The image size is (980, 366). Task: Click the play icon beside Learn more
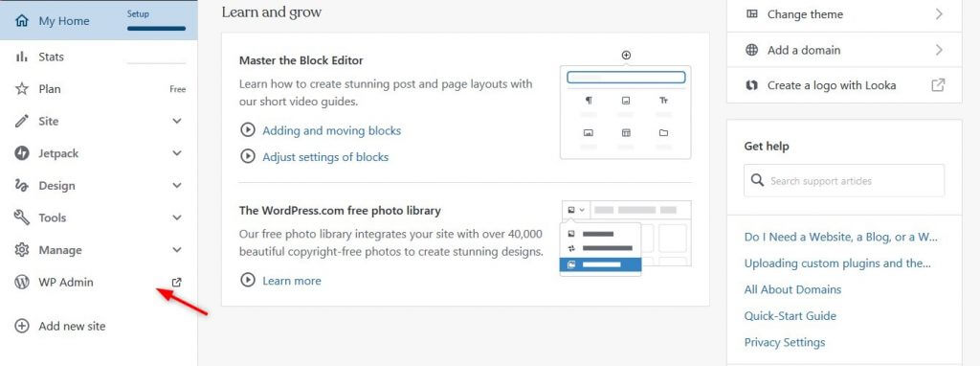coord(248,281)
